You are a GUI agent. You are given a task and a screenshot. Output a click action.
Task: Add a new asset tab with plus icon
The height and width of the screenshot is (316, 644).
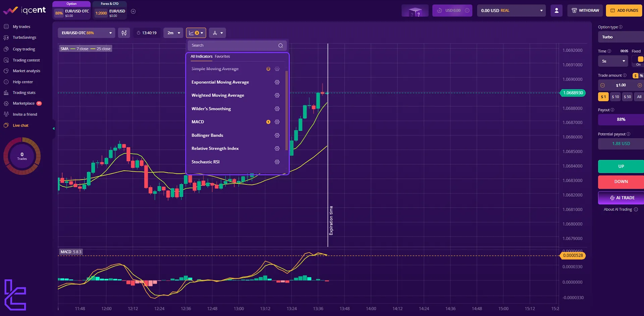click(133, 11)
